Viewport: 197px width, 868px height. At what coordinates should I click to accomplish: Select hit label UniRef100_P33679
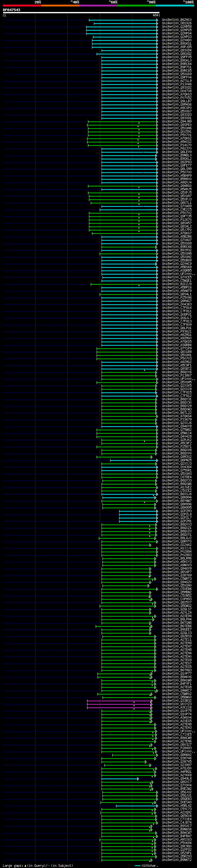177,419
